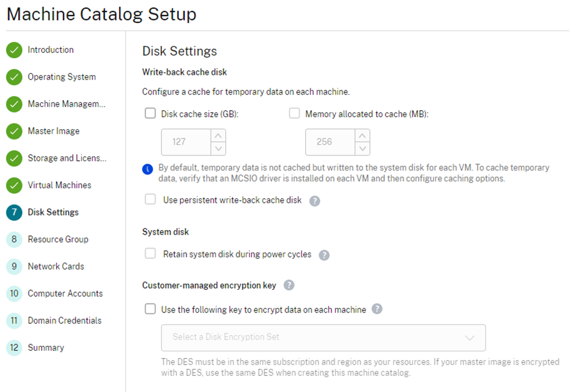Open the Computer Accounts step
Image resolution: width=574 pixels, height=392 pixels.
[65, 294]
